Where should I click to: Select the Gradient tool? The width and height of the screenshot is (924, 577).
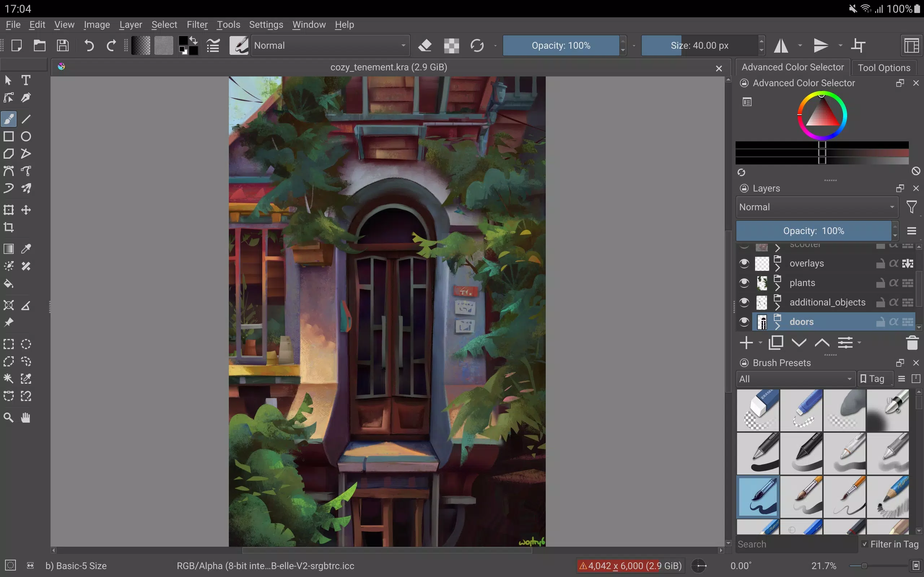[x=9, y=248]
